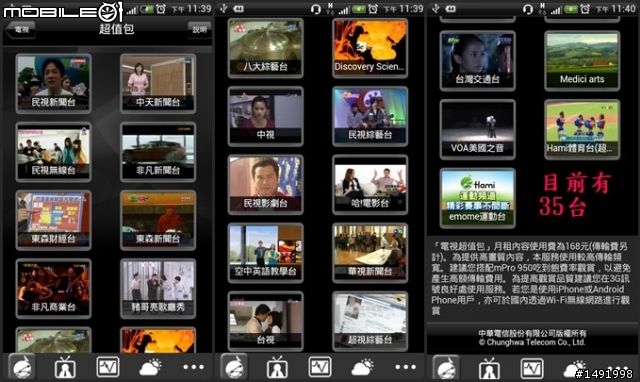Tap the alarm clock icon in left screen status bar
This screenshot has width=640, height=382.
pos(160,9)
